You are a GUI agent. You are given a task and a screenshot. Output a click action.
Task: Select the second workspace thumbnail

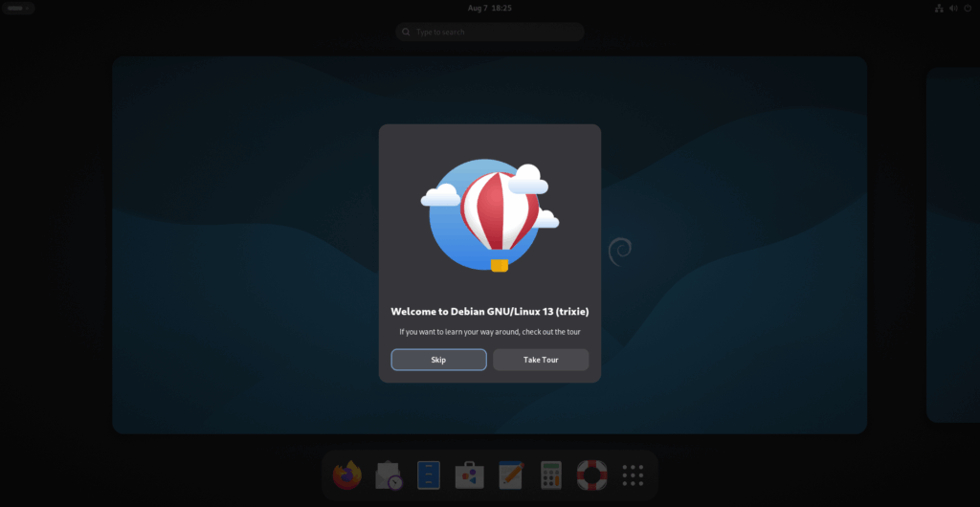(953, 245)
